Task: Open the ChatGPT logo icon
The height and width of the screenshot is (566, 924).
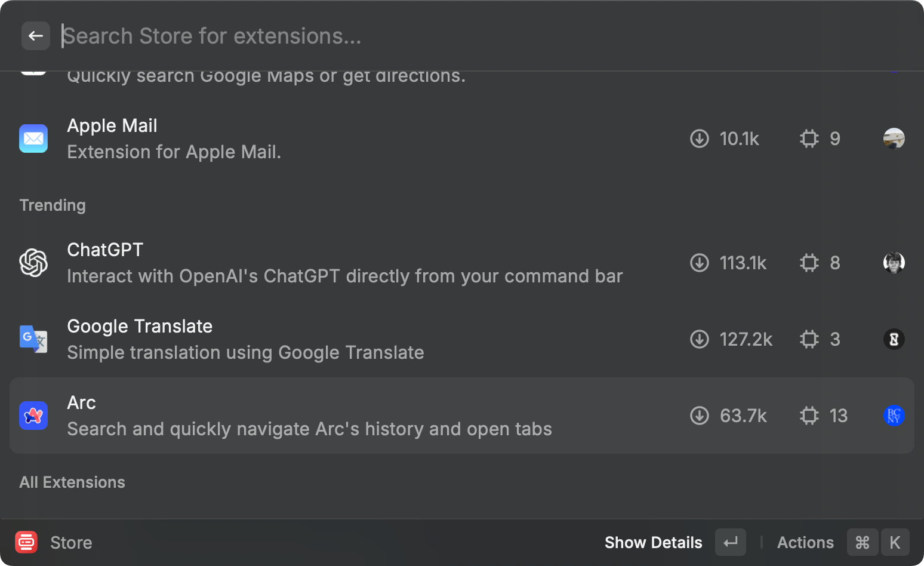Action: (33, 263)
